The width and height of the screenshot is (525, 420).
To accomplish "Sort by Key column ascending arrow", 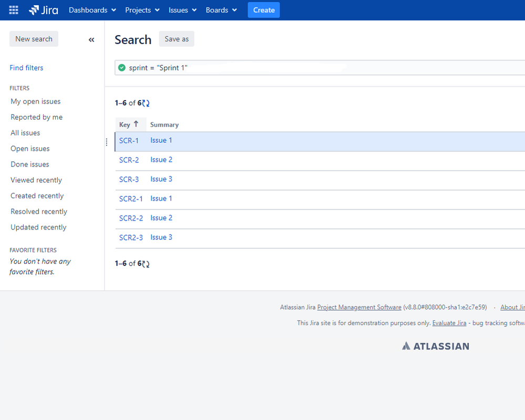I will [x=136, y=124].
